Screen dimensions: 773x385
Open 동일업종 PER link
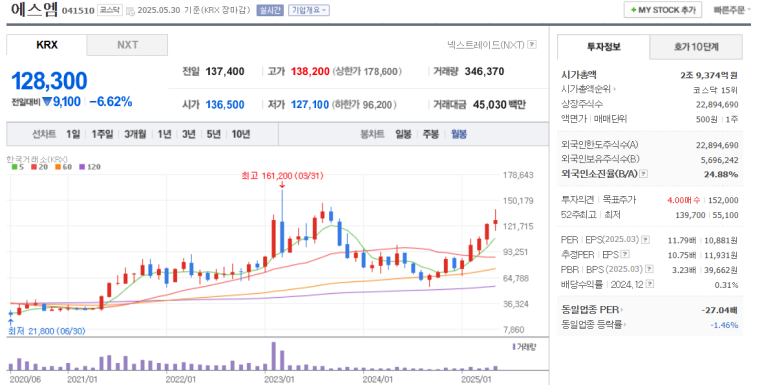pyautogui.click(x=592, y=310)
